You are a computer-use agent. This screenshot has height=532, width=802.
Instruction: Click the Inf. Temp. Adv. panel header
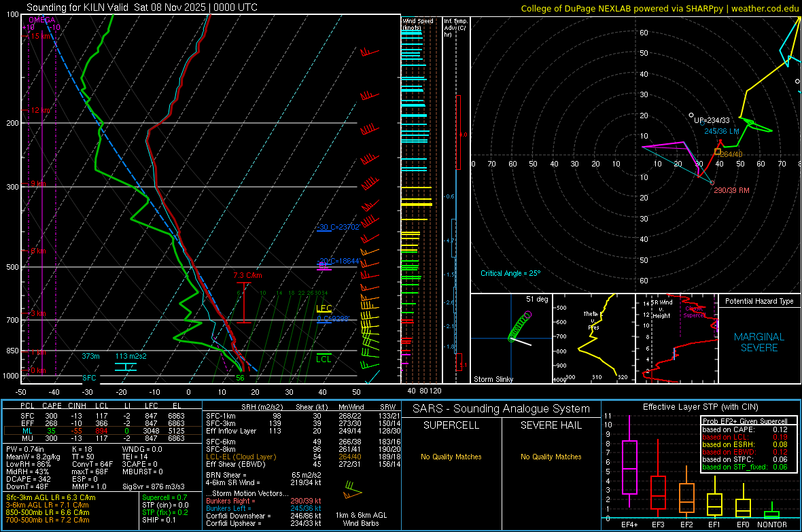455,28
